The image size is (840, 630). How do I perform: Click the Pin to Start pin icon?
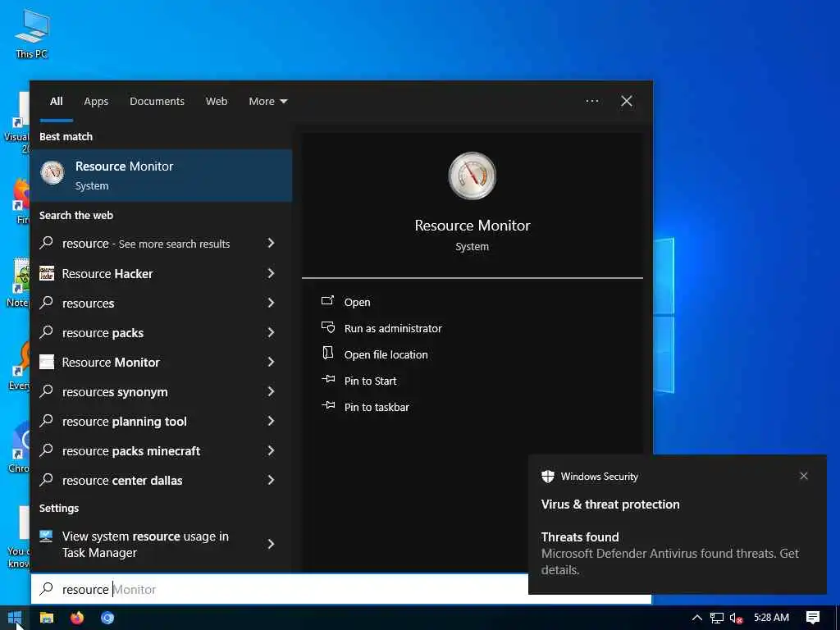coord(328,380)
